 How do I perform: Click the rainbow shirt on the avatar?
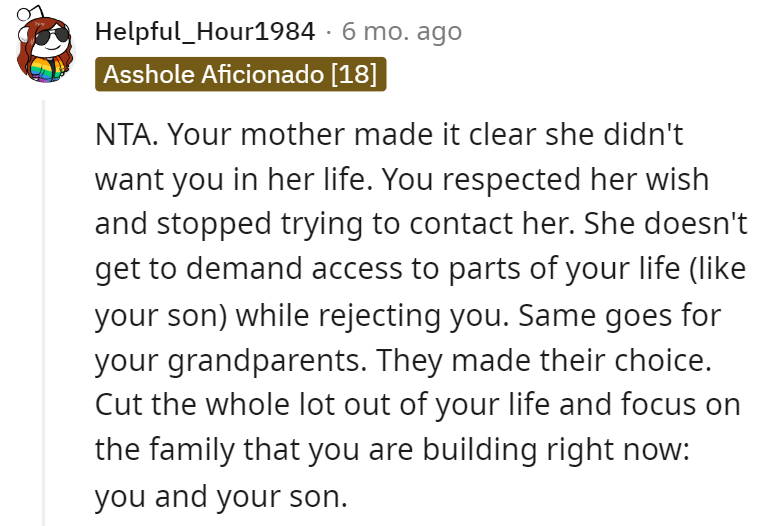[x=46, y=71]
